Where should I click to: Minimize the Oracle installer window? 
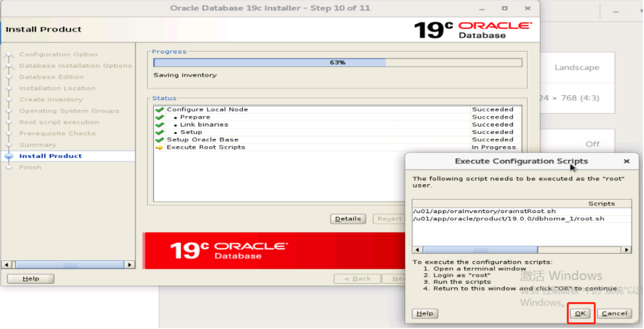click(x=482, y=8)
